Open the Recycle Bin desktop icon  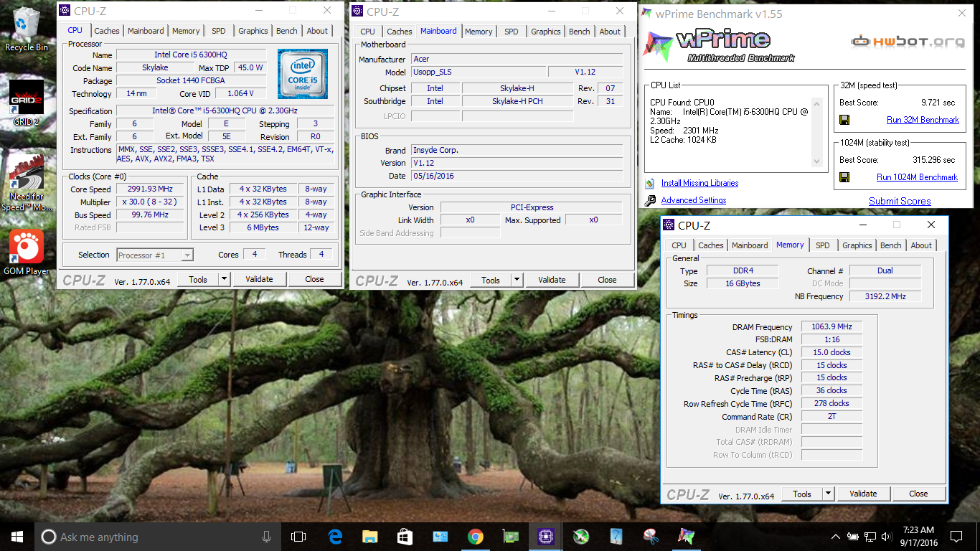[x=27, y=29]
